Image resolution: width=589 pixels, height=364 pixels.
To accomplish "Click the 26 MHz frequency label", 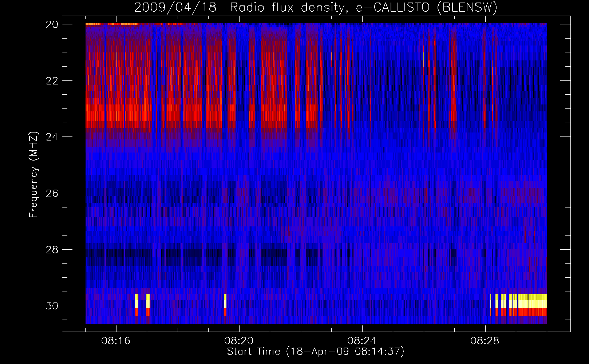I will pos(52,193).
